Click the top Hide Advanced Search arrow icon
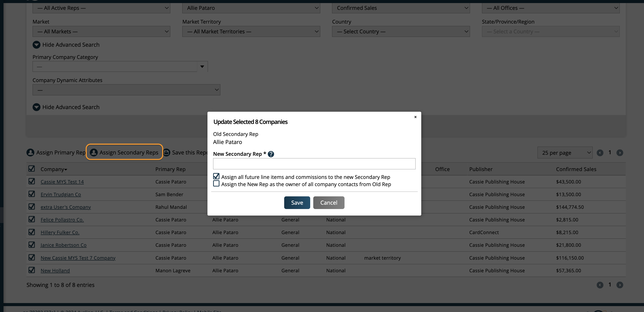Screen dimensions: 644x312 36,45
